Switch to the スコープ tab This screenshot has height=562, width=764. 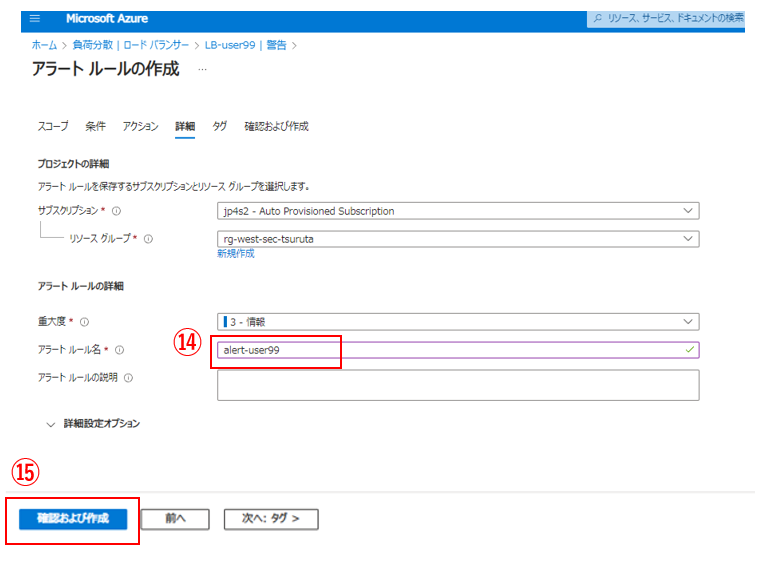tap(53, 126)
